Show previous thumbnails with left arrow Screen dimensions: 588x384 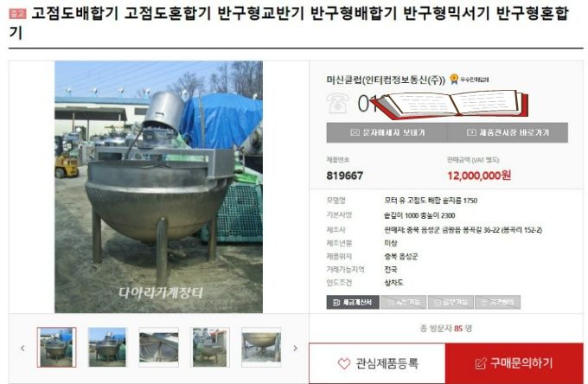pyautogui.click(x=22, y=348)
